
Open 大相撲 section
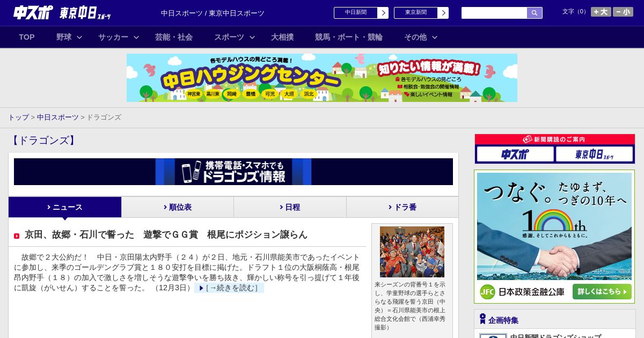[x=282, y=37]
